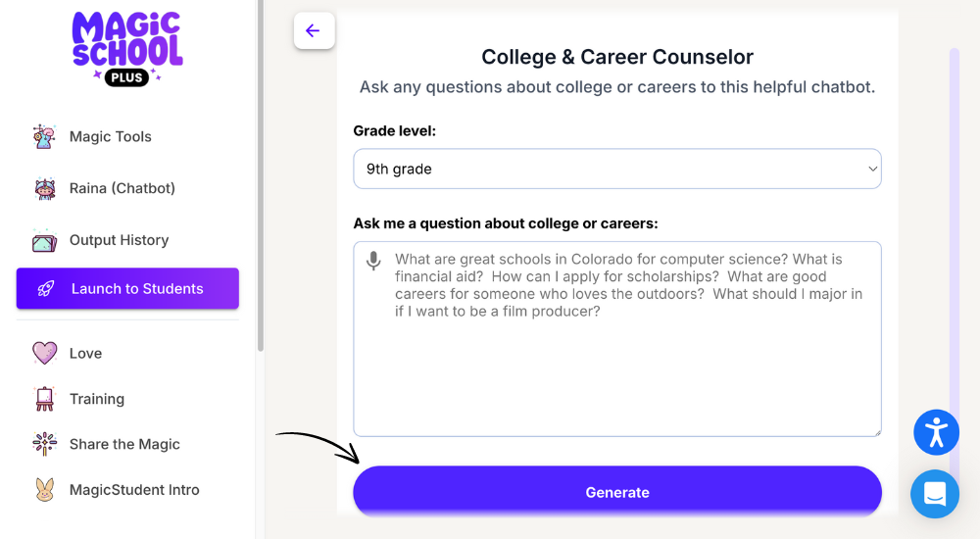Open the accessibility options icon
Viewport: 980px width, 539px height.
click(x=936, y=432)
